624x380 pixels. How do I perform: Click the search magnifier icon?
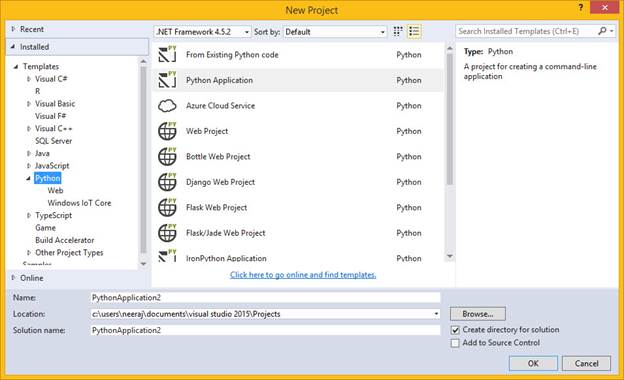pos(602,31)
